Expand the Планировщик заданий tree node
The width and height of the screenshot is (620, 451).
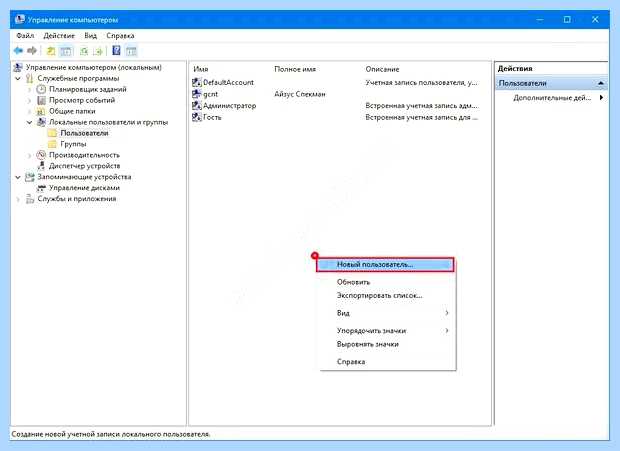[29, 90]
